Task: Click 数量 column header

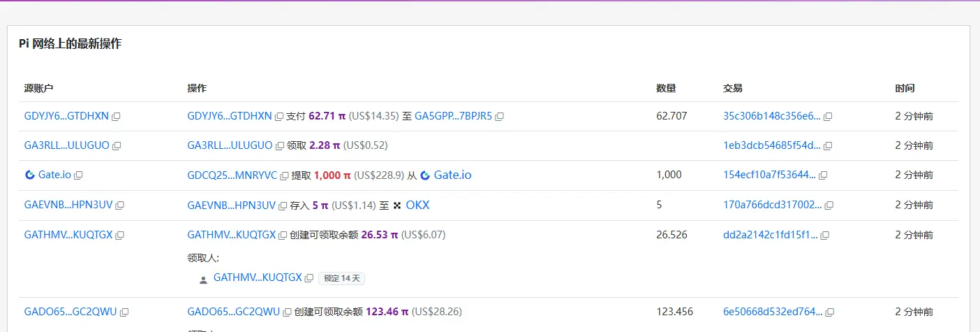Action: (x=666, y=89)
